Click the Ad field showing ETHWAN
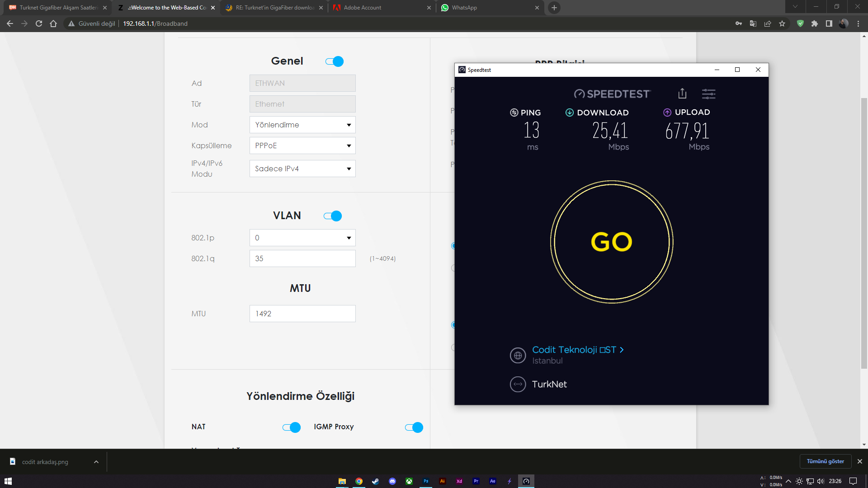Image resolution: width=868 pixels, height=488 pixels. point(302,83)
